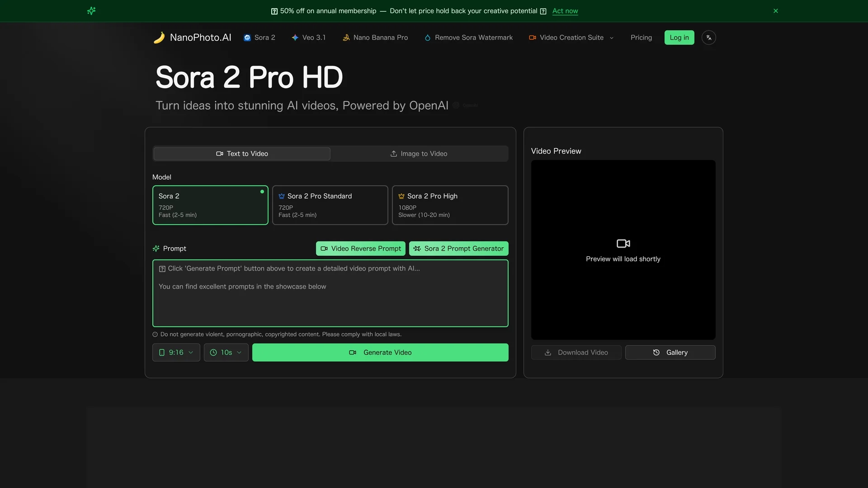Click the Log in button

(679, 38)
